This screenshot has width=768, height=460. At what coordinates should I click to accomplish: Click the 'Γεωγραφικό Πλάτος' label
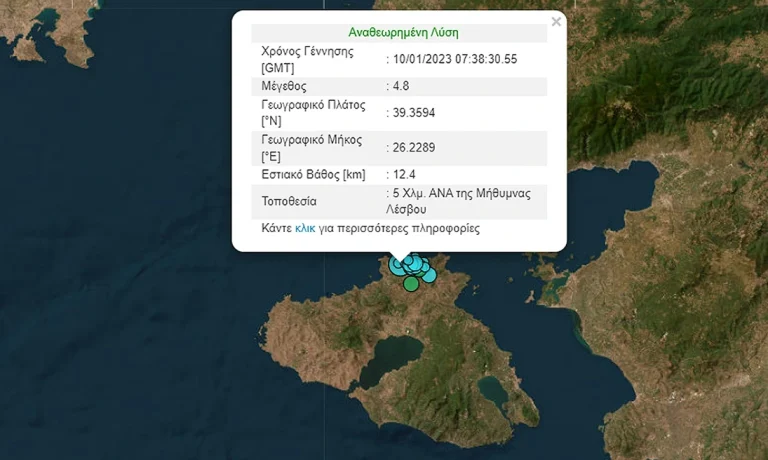(313, 105)
